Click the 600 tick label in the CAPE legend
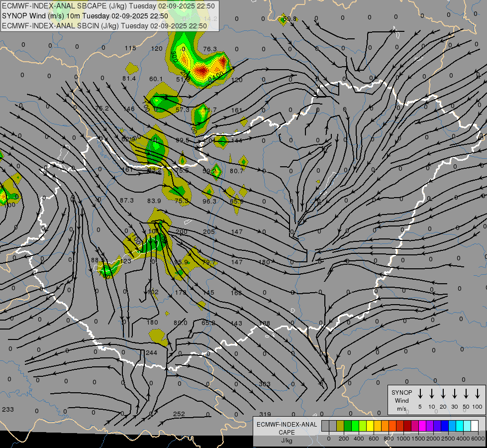487x448 pixels. 374,439
